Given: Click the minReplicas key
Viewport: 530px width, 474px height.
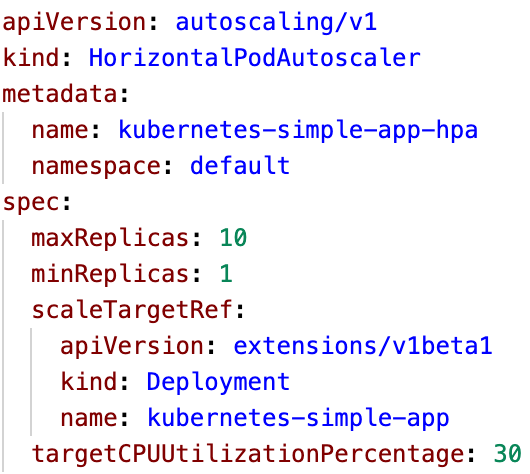Looking at the screenshot, I should [110, 274].
